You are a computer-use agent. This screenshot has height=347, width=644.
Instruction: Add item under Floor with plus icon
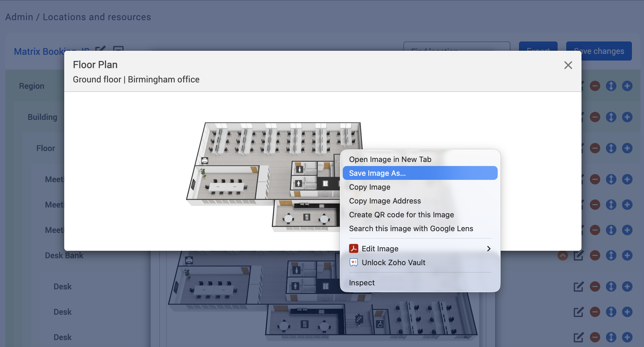pyautogui.click(x=627, y=148)
